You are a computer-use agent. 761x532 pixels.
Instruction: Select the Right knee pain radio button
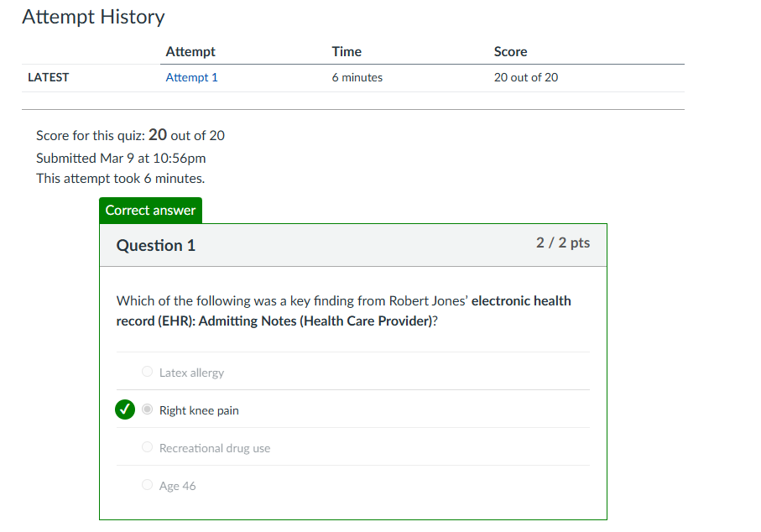tap(148, 410)
